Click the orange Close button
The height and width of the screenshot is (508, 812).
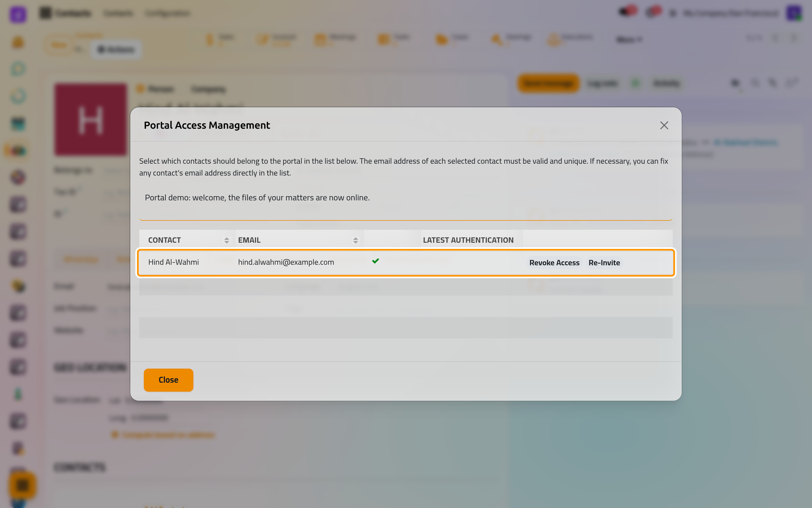click(168, 380)
